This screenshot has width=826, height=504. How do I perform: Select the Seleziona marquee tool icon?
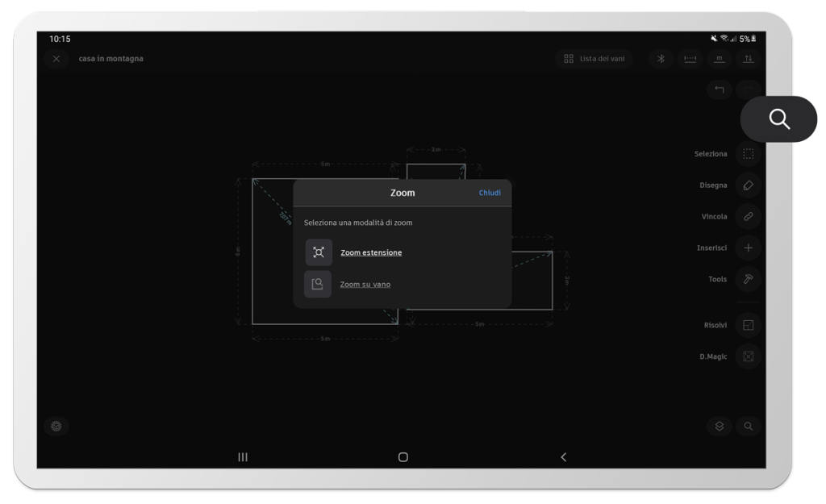pos(748,154)
